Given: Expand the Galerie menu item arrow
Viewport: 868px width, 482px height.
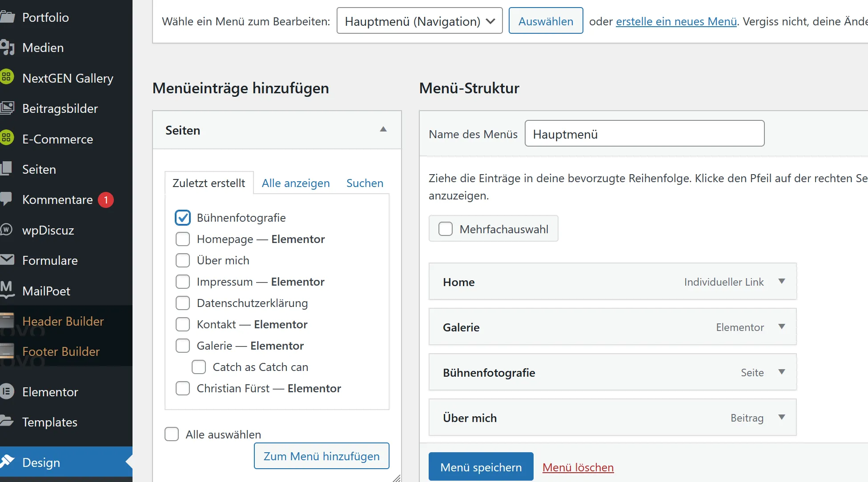Looking at the screenshot, I should tap(782, 327).
